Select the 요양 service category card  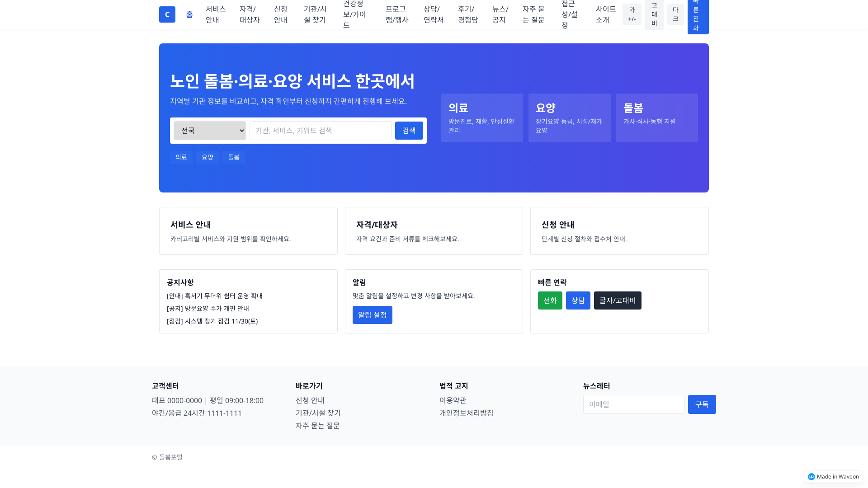click(569, 117)
